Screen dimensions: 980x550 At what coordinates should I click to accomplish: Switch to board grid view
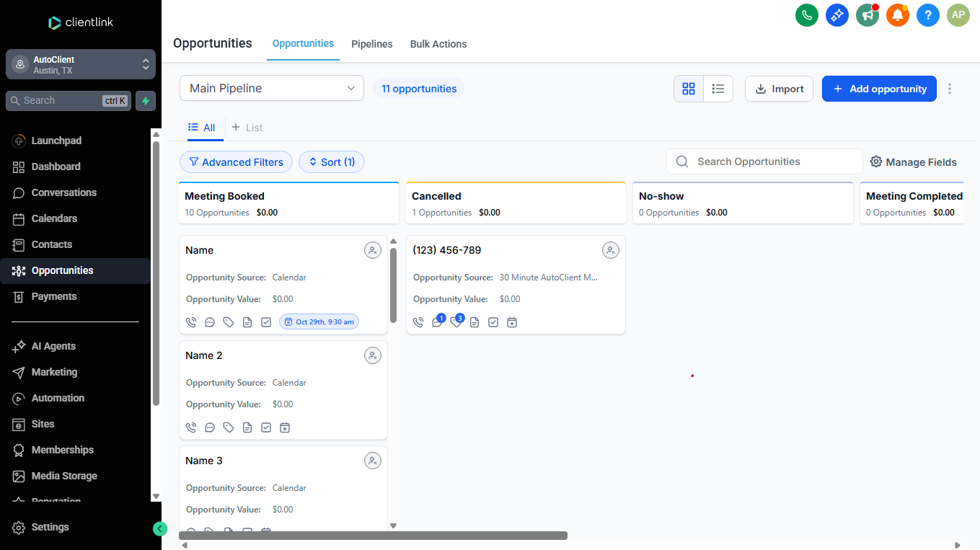click(689, 89)
